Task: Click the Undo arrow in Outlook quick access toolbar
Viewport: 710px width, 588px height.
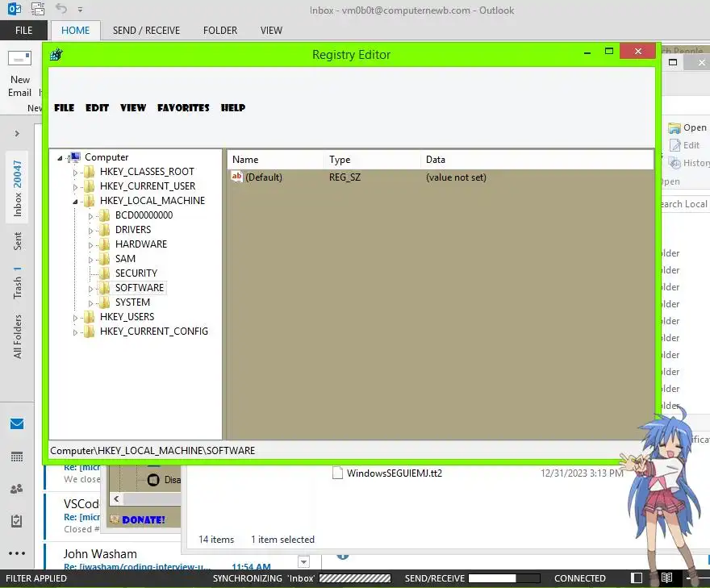Action: 61,9
